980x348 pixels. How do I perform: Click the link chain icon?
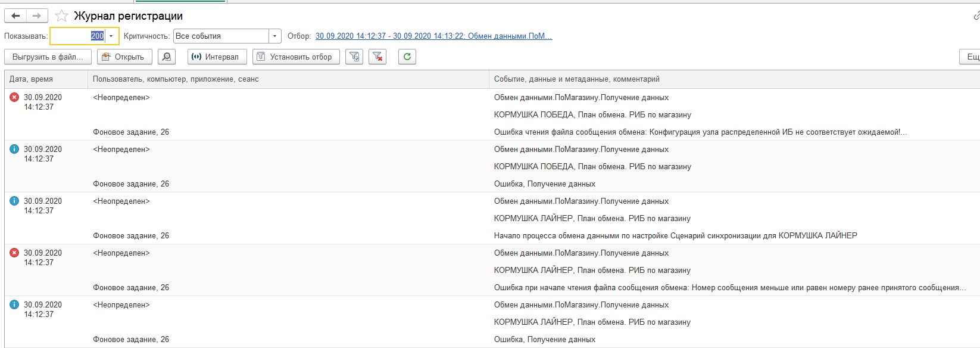pos(976,16)
